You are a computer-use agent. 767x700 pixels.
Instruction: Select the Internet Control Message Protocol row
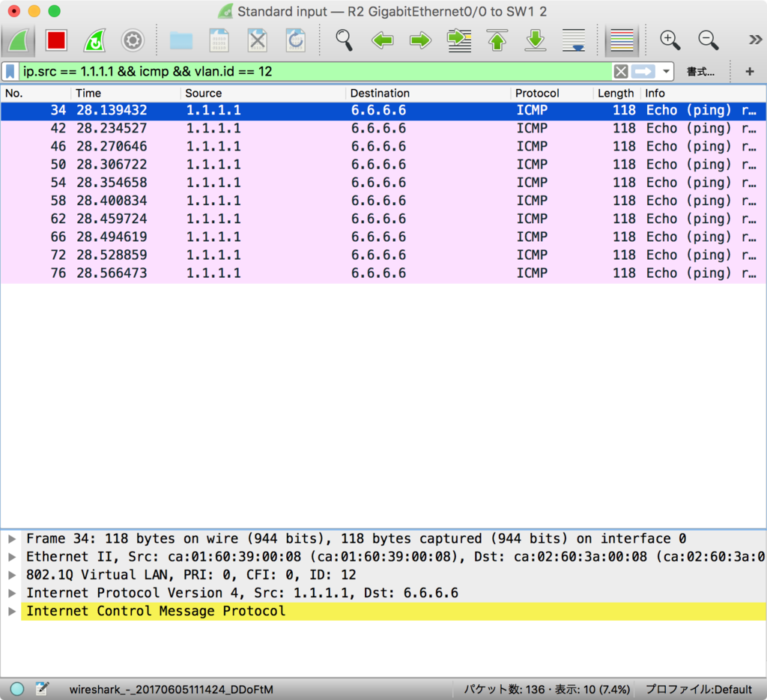click(x=393, y=612)
